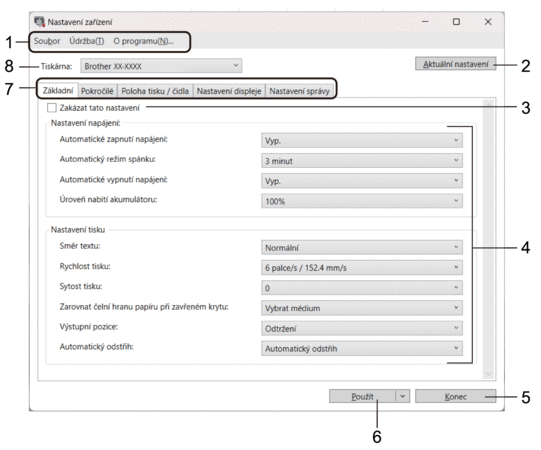Viewport: 541px width, 450px height.
Task: Click the Aktuální nastavení button
Action: [x=456, y=64]
